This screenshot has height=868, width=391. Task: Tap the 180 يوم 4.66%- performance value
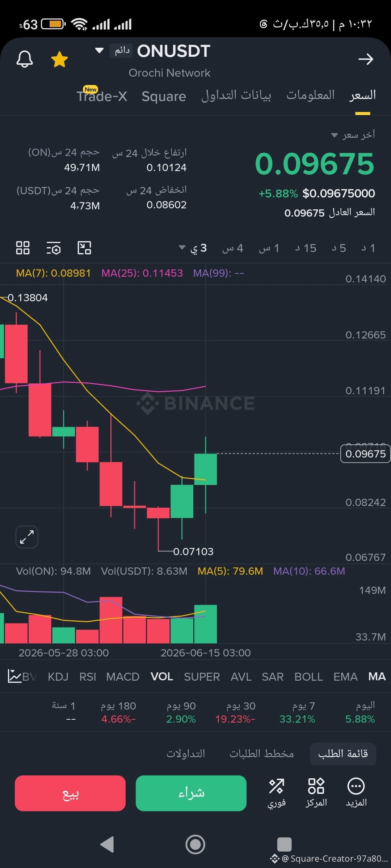pyautogui.click(x=118, y=719)
